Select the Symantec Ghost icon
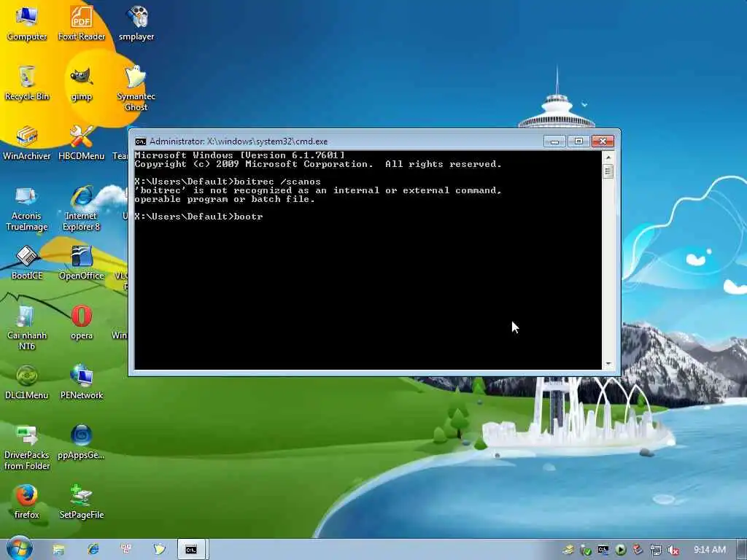 136,88
